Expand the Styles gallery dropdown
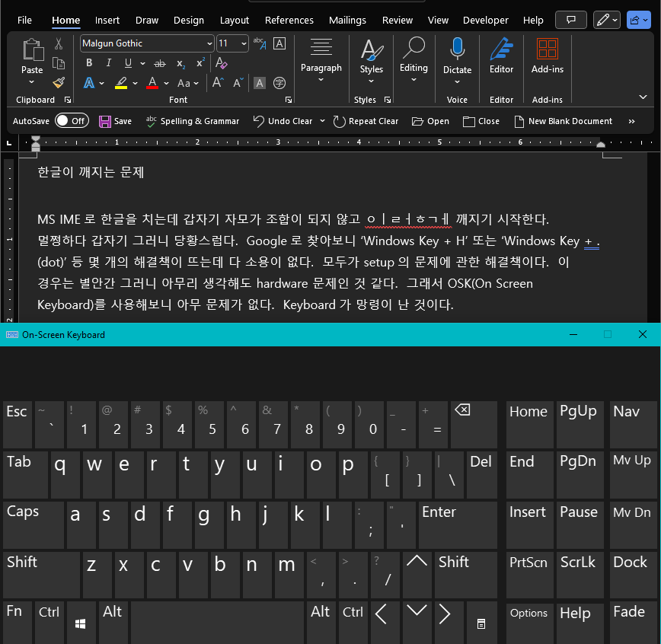 [372, 81]
